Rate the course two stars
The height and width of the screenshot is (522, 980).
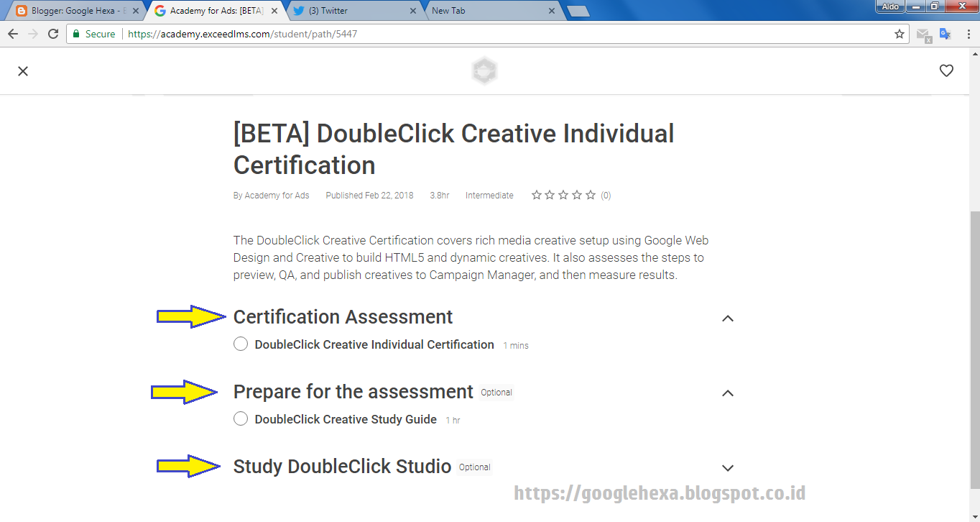(x=550, y=195)
